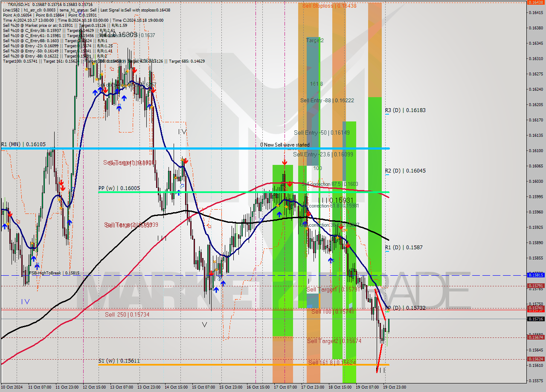Select the 'Sell Entry -23.6 | 0.16099' label

[323, 155]
